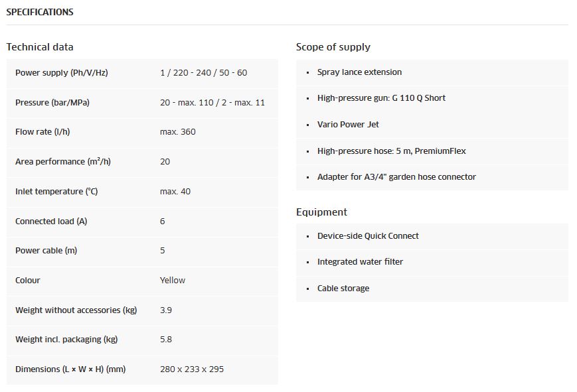The image size is (577, 392).
Task: Click the High-pressure hose: 5 m, PremiumFlex item
Action: tap(391, 151)
